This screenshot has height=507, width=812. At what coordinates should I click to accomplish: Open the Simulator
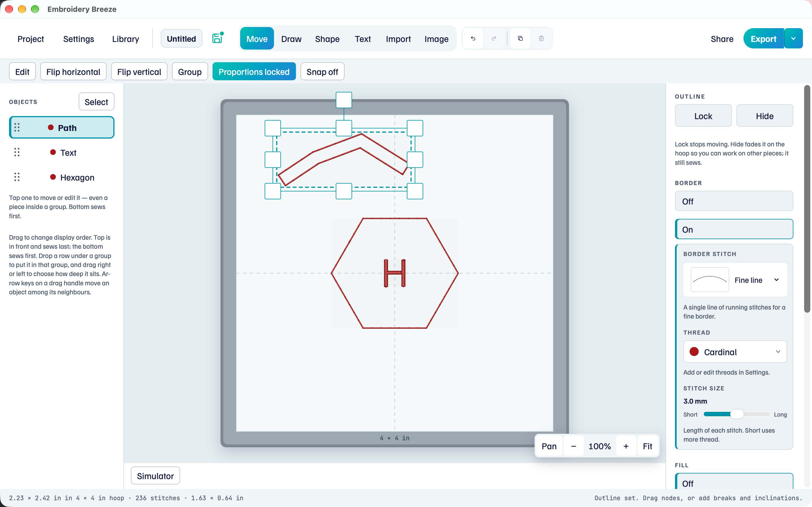[155, 476]
